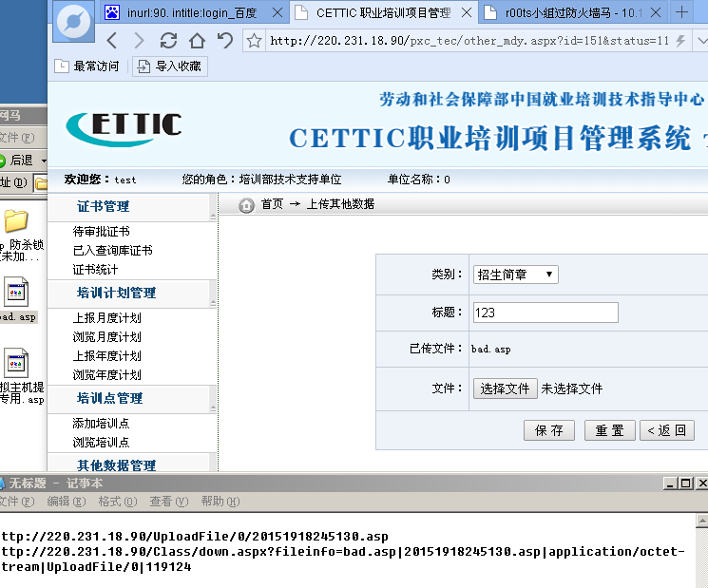The image size is (708, 588).
Task: Click the UploadFile URL line in Notepad
Action: tap(195, 537)
